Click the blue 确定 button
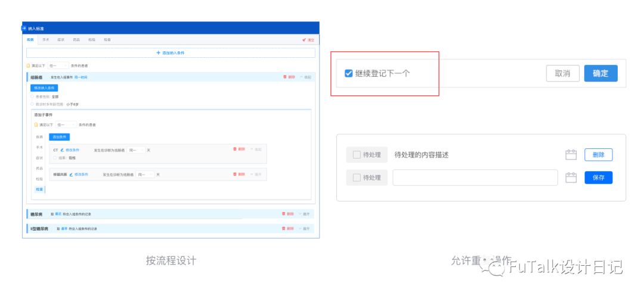 601,73
